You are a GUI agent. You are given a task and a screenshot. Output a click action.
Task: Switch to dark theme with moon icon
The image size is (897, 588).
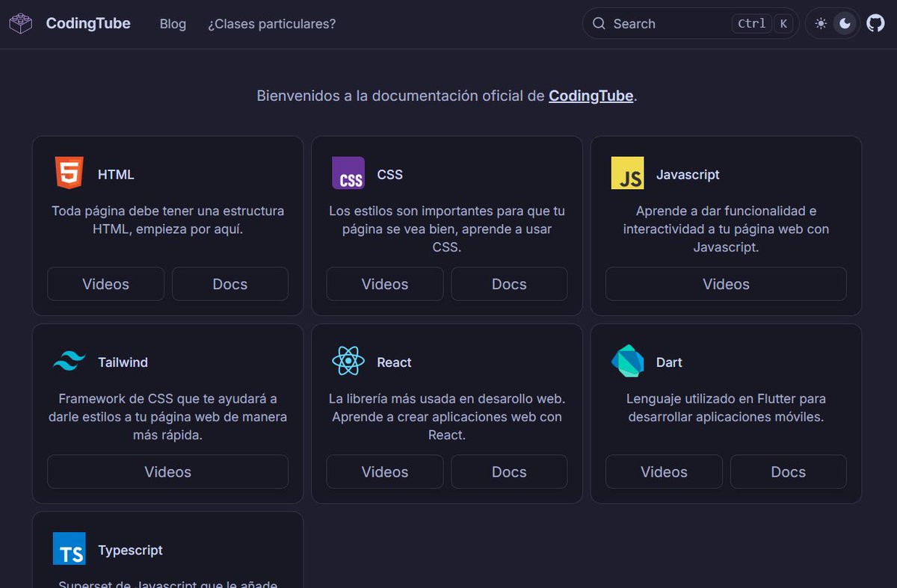[845, 24]
